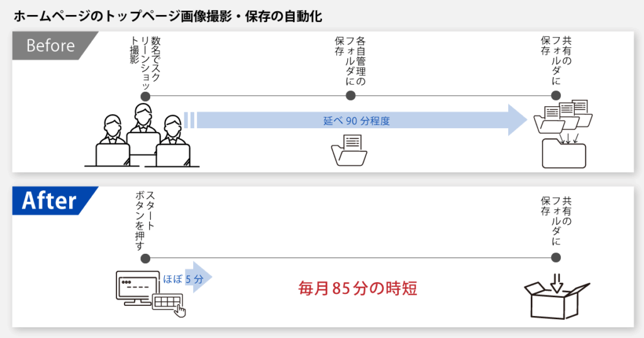Click the large blue '延べ90分程度' arrow

point(358,121)
